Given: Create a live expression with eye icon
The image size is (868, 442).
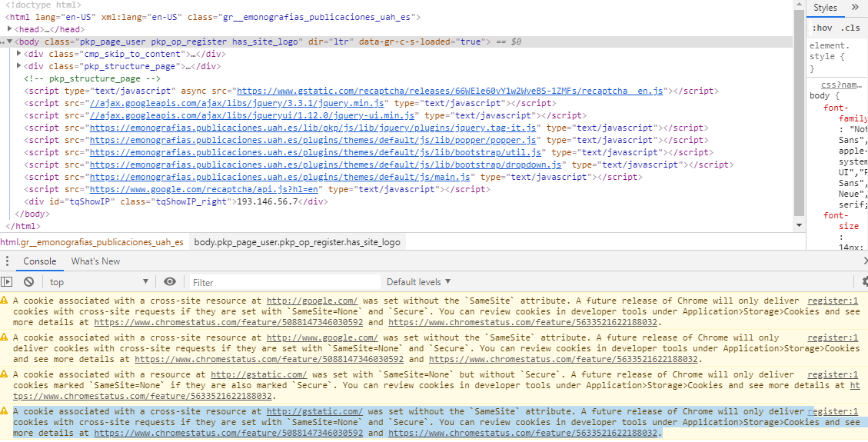Looking at the screenshot, I should point(170,281).
